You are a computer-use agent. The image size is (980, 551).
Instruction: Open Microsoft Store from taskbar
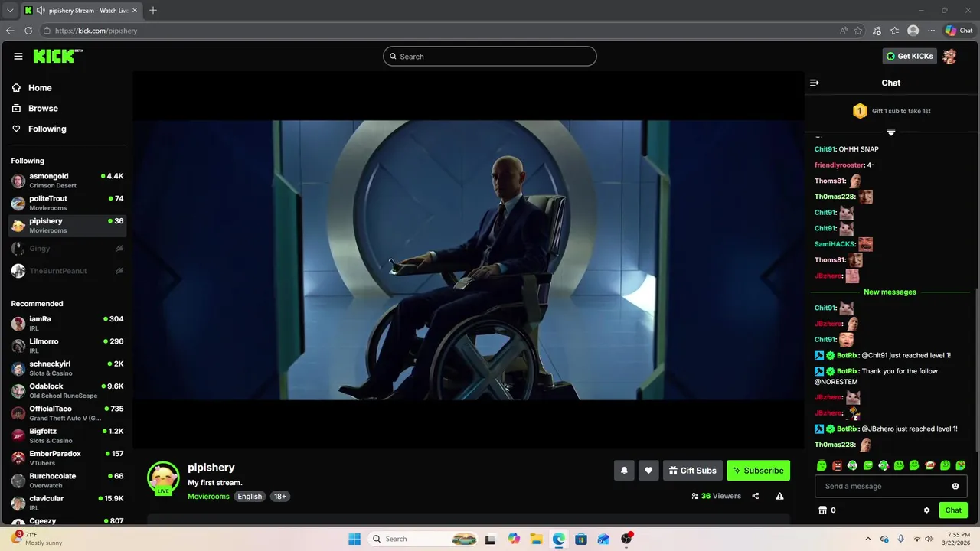581,539
